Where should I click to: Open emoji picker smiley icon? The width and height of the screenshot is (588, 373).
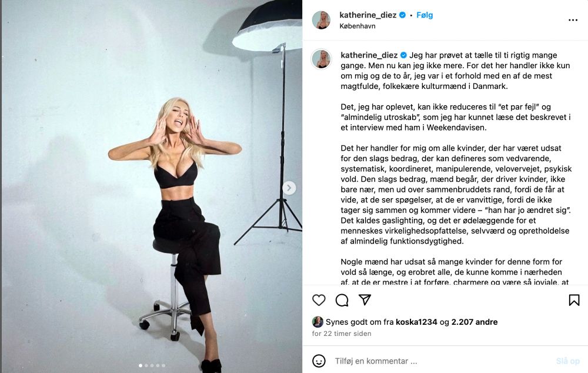tap(319, 361)
